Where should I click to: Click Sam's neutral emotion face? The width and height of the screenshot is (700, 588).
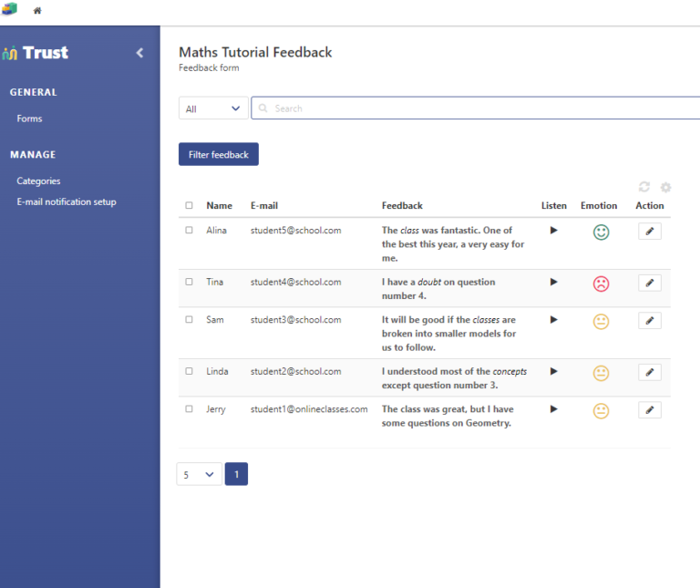(x=601, y=322)
